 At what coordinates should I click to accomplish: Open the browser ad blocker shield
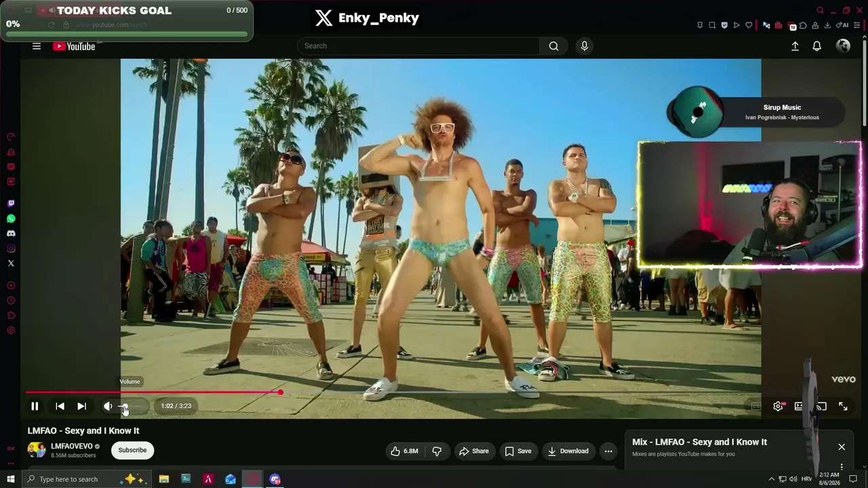point(724,25)
